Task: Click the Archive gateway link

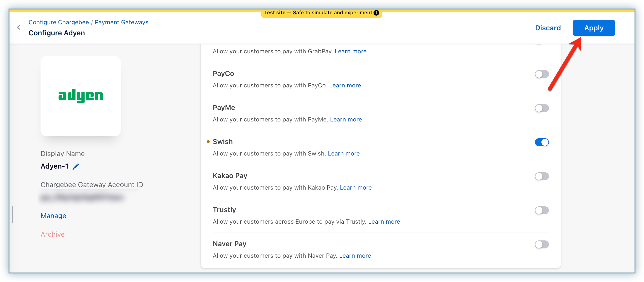Action: pyautogui.click(x=53, y=234)
